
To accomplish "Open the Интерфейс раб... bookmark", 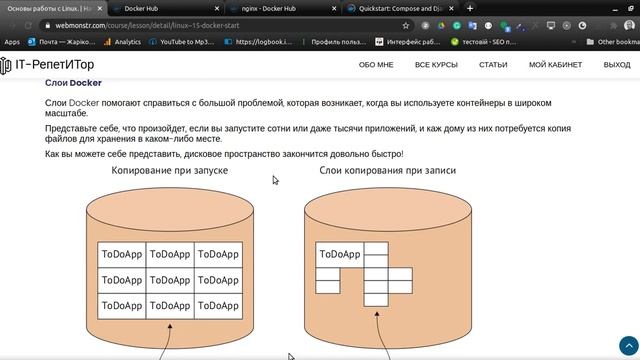I will pyautogui.click(x=408, y=42).
